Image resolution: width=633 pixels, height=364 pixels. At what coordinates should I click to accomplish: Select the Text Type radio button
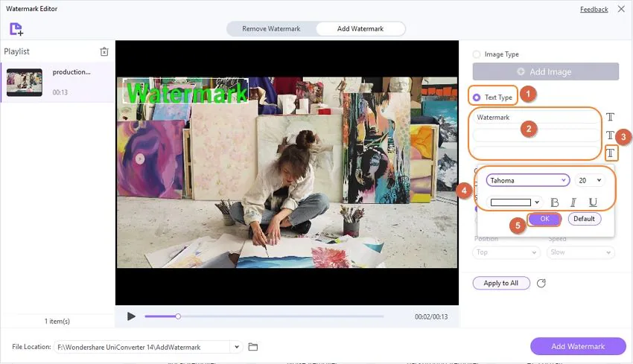(x=477, y=98)
